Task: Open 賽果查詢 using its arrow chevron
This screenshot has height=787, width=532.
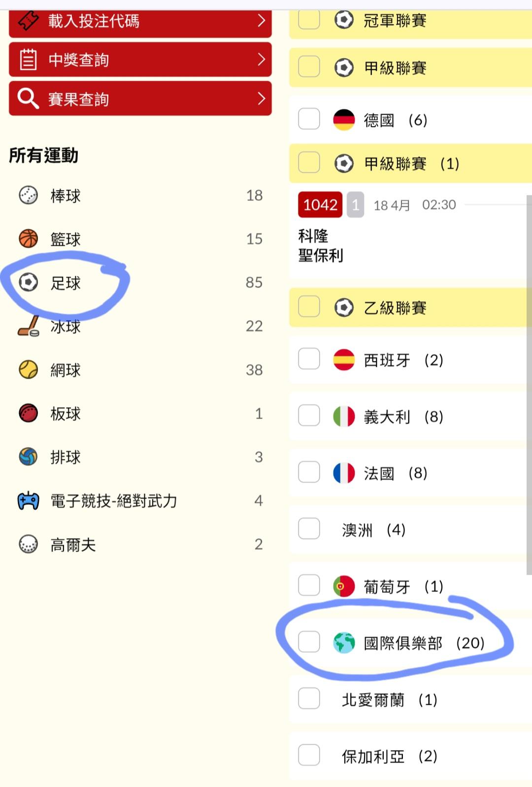Action: coord(262,98)
